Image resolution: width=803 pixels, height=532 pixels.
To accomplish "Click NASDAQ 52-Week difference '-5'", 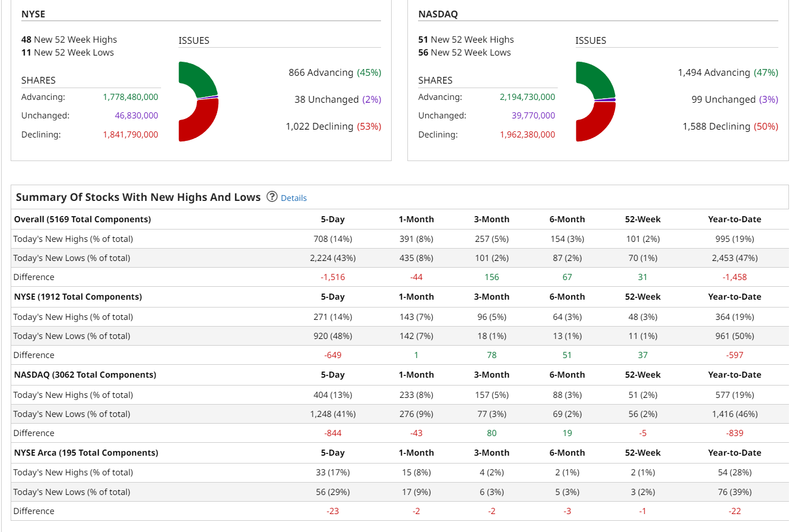I will click(x=643, y=433).
